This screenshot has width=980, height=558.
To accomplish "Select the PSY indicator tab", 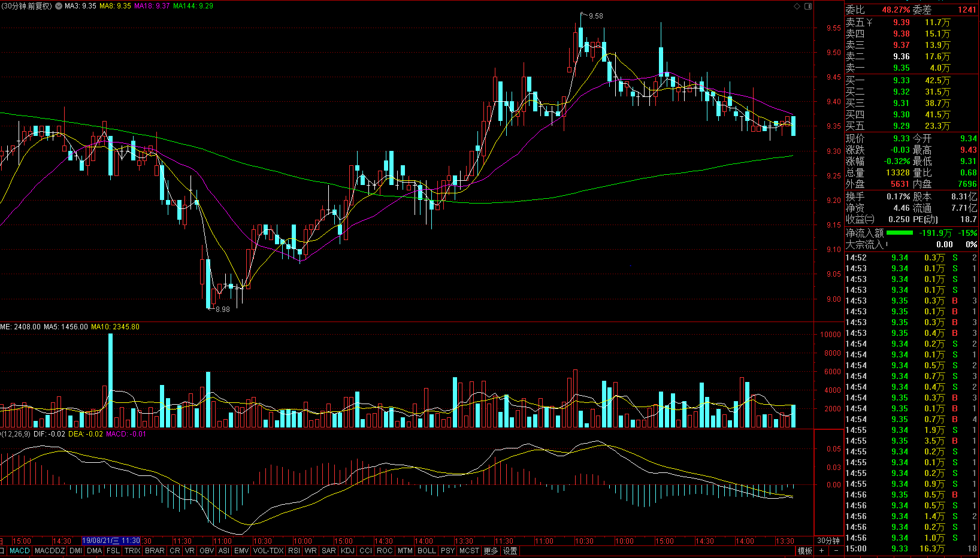I will (447, 551).
